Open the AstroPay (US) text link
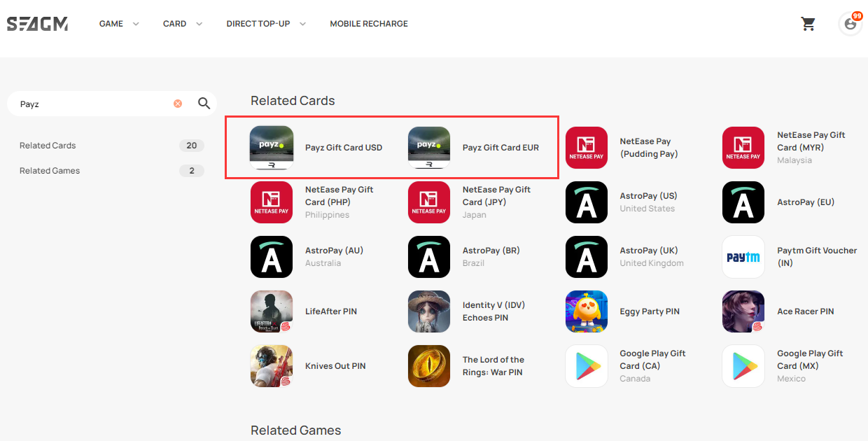Viewport: 868px width, 441px height. (x=648, y=196)
